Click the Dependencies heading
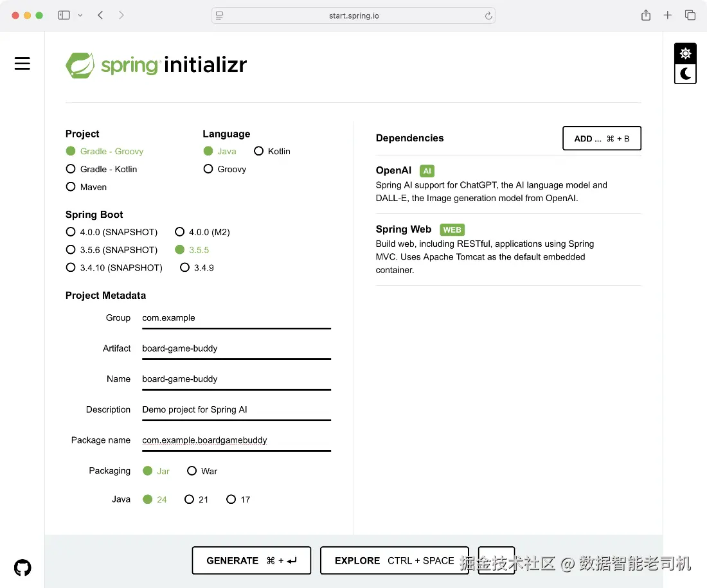Image resolution: width=707 pixels, height=588 pixels. point(409,138)
